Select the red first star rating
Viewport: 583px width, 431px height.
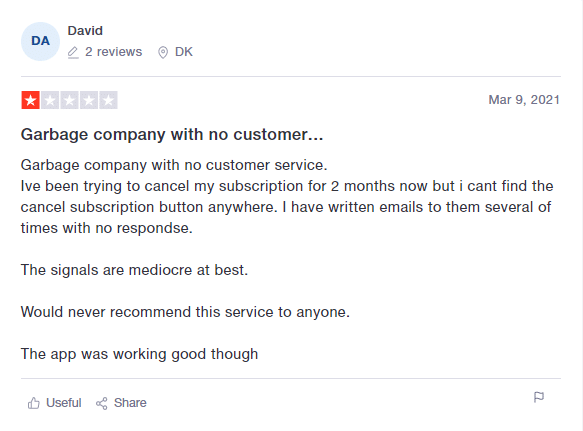[30, 100]
